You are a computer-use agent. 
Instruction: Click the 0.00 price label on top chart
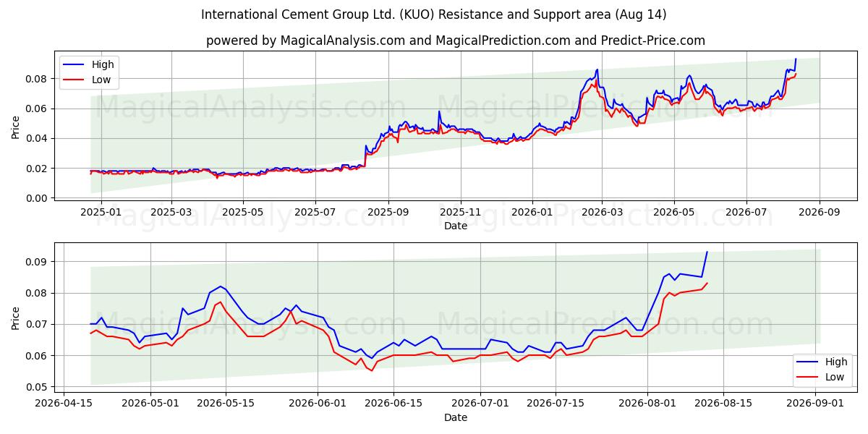pos(37,198)
